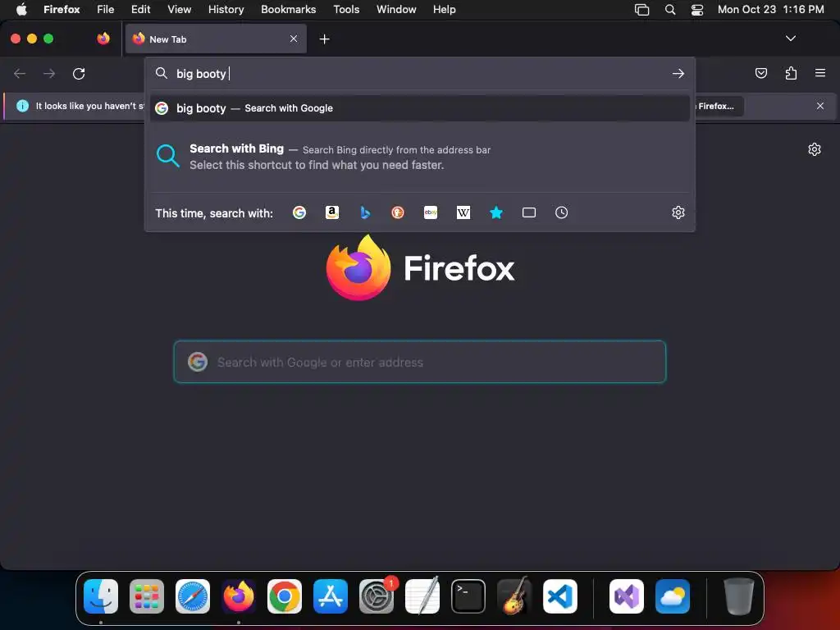The image size is (840, 630).
Task: Open Firefox from the Dock
Action: click(x=239, y=596)
